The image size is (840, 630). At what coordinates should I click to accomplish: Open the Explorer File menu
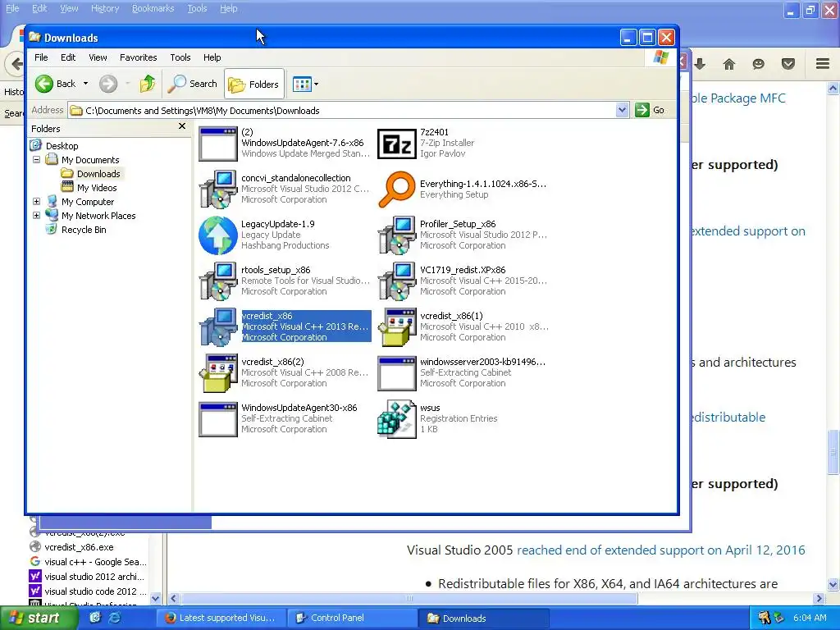tap(41, 57)
